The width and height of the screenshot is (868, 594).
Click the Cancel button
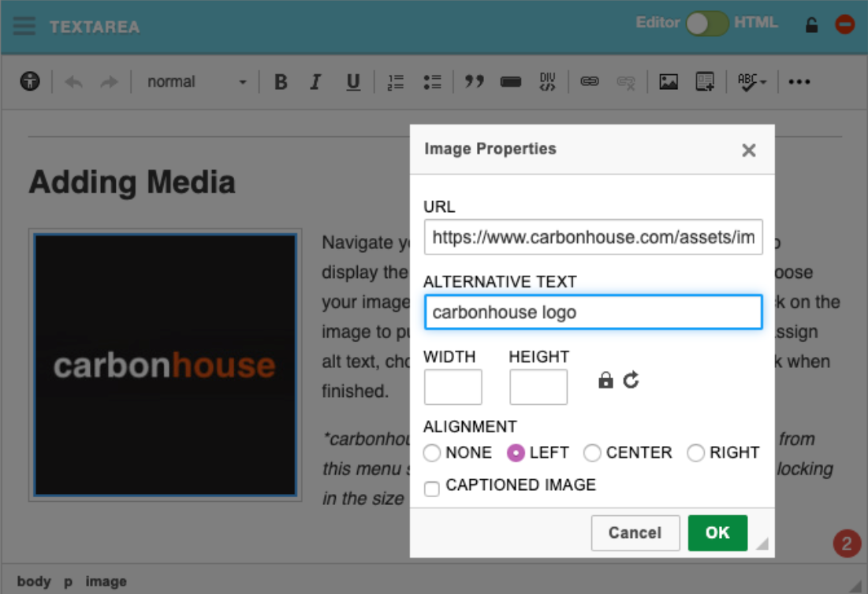635,533
